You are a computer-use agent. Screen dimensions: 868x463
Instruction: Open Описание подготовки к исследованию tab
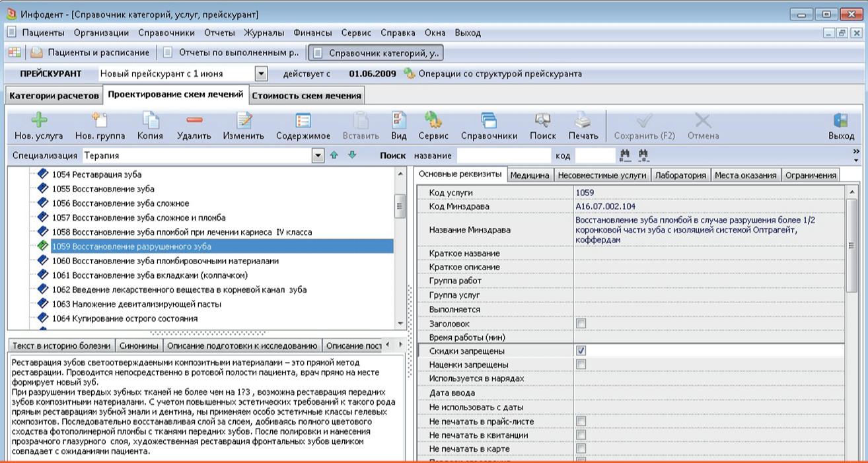tap(242, 345)
